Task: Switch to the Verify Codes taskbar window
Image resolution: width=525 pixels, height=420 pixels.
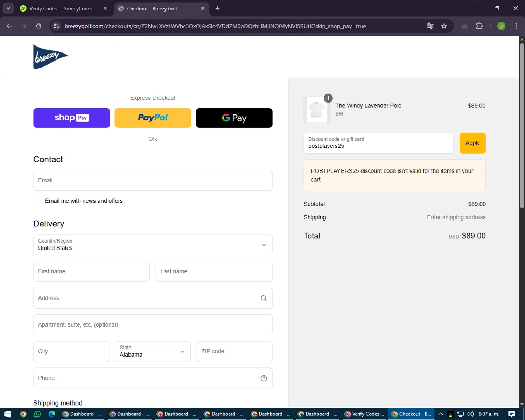Action: [x=364, y=414]
